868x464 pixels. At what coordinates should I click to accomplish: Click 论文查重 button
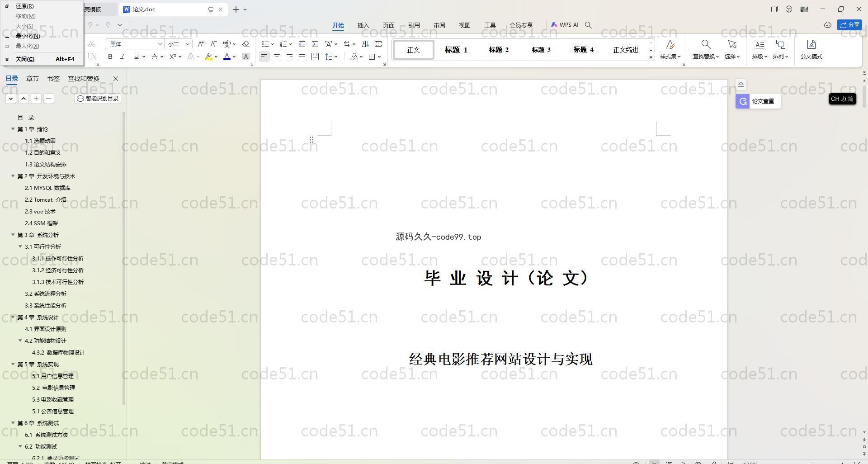click(x=758, y=101)
